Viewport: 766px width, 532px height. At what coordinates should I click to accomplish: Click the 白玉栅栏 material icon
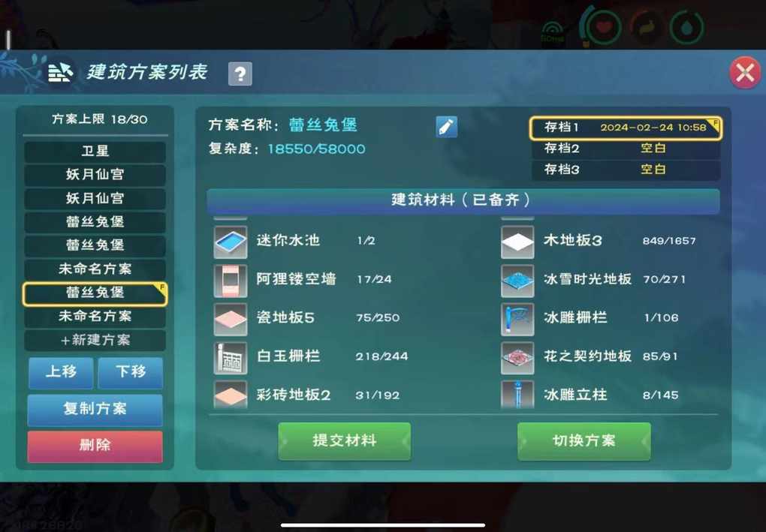click(x=231, y=358)
